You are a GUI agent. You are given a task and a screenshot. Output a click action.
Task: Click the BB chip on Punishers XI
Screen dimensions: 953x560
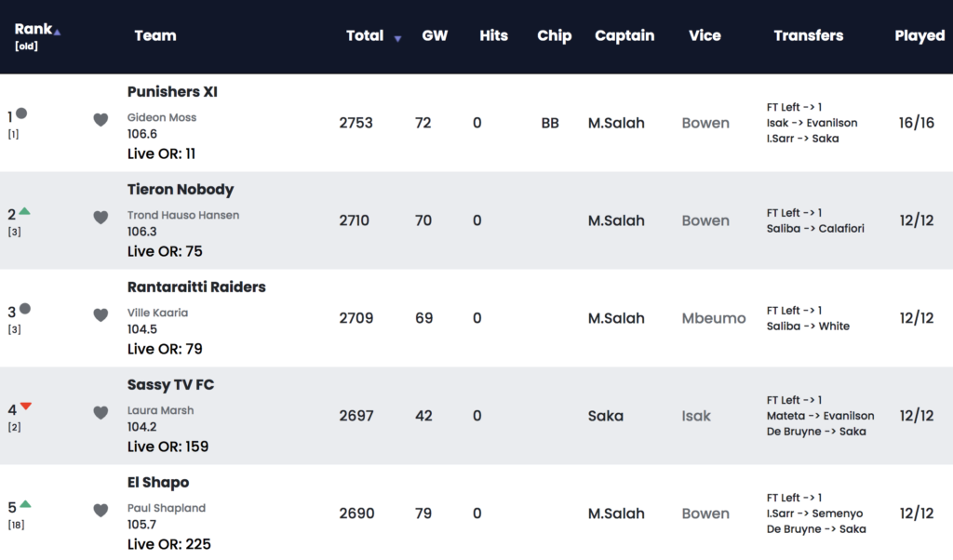(x=550, y=124)
